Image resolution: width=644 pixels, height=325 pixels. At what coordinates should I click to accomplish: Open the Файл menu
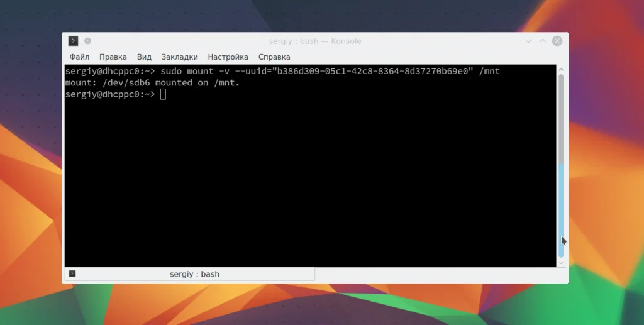(x=79, y=57)
